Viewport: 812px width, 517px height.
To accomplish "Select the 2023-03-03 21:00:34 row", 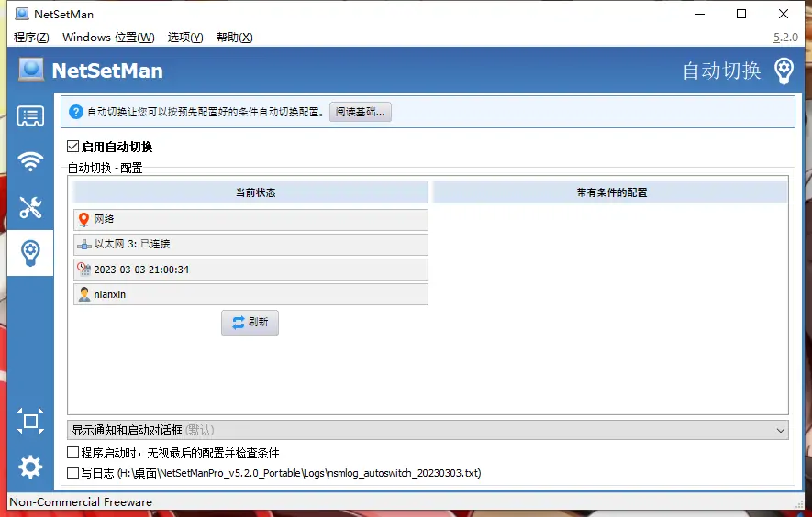I will click(250, 269).
